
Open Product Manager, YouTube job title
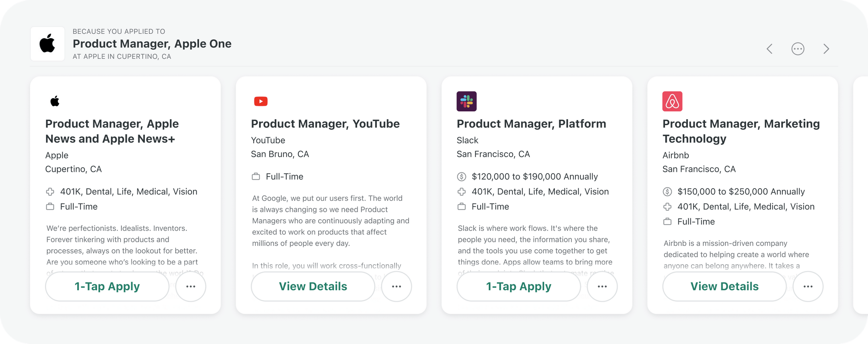tap(325, 124)
